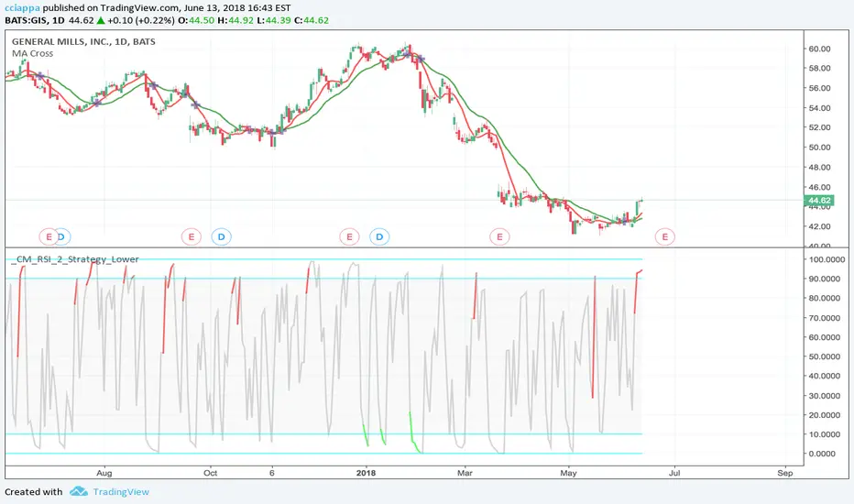Select the May label on time axis
854x504 pixels.
pos(568,473)
